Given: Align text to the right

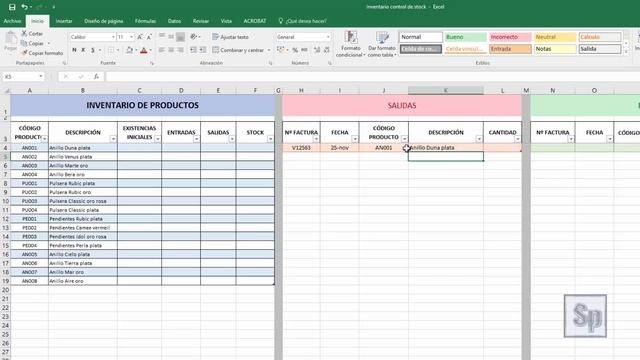Looking at the screenshot, I should 180,50.
